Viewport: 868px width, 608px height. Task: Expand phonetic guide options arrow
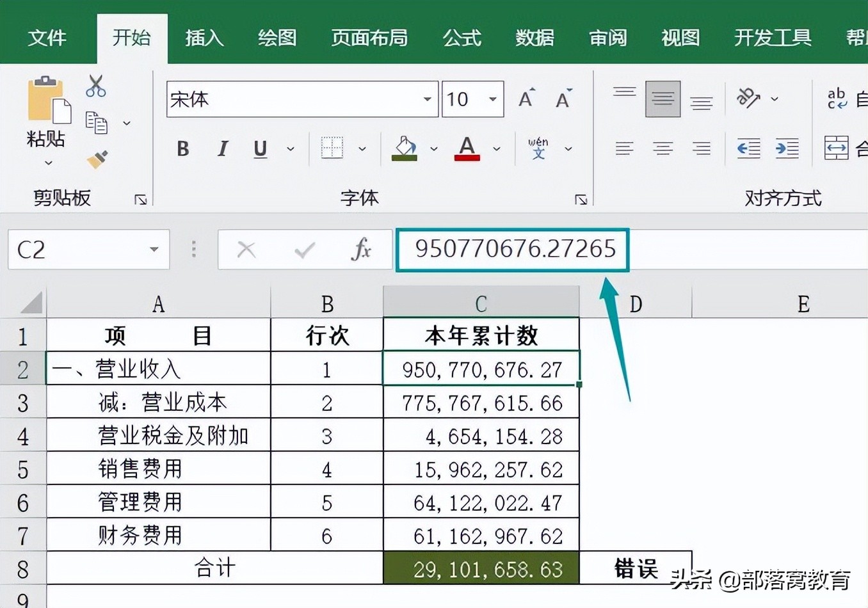click(x=568, y=149)
